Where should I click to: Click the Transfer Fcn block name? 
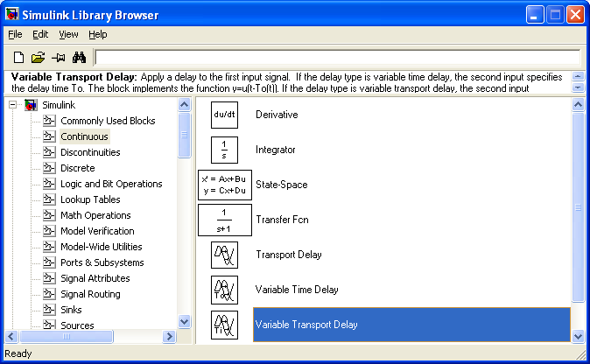pyautogui.click(x=282, y=220)
